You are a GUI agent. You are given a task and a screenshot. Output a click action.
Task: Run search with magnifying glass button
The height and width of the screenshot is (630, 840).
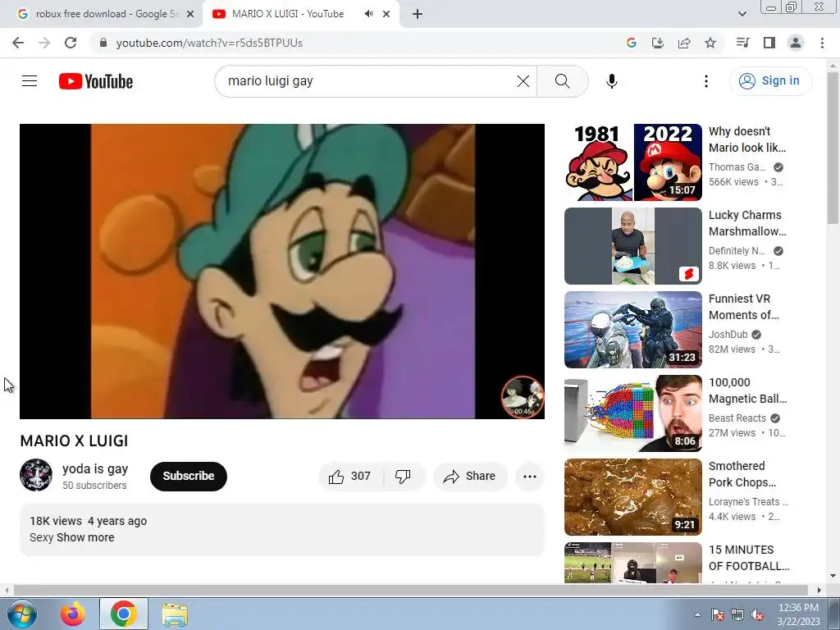[x=562, y=81]
